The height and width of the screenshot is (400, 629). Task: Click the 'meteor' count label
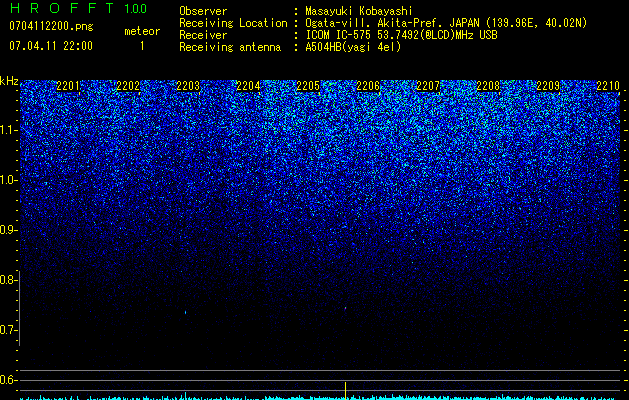click(x=142, y=31)
